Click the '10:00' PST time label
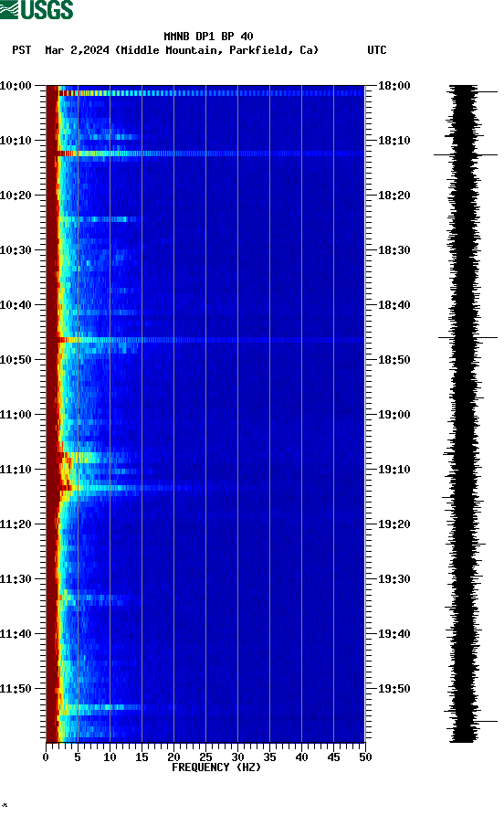 (x=16, y=86)
